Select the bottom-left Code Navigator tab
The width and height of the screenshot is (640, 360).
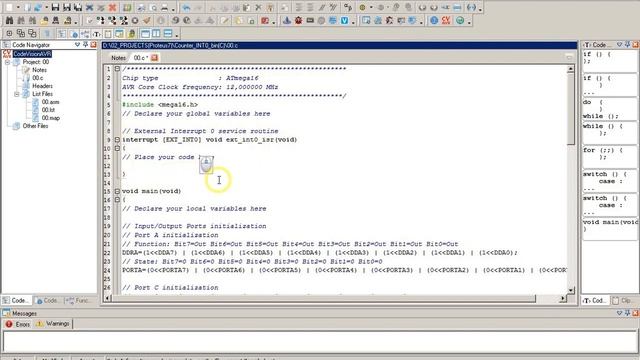click(x=17, y=300)
